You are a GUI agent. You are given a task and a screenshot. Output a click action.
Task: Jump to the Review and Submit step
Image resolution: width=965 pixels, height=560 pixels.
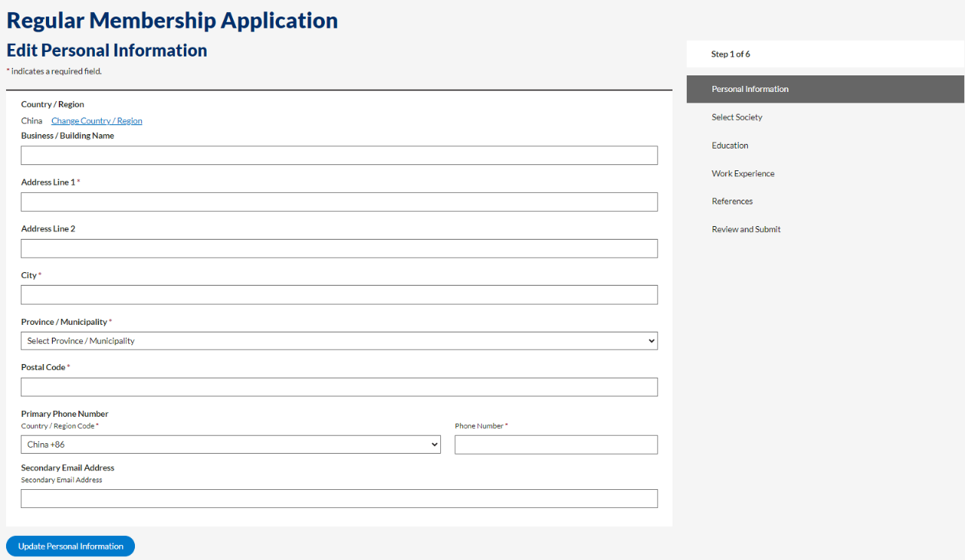click(746, 229)
